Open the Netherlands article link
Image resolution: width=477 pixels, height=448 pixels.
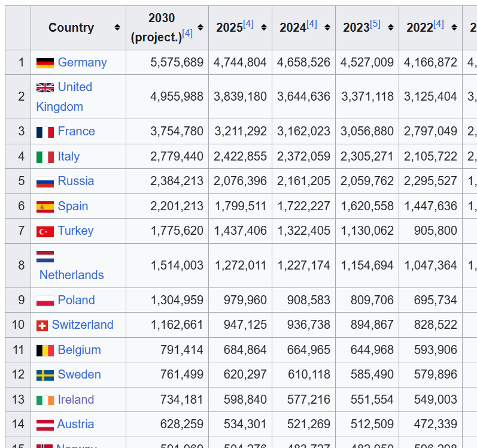[72, 275]
